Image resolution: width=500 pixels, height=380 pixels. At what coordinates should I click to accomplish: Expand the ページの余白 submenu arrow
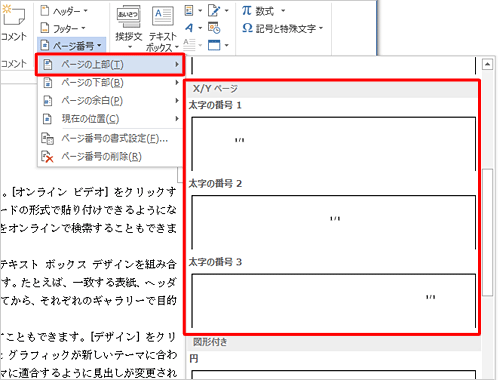point(177,100)
